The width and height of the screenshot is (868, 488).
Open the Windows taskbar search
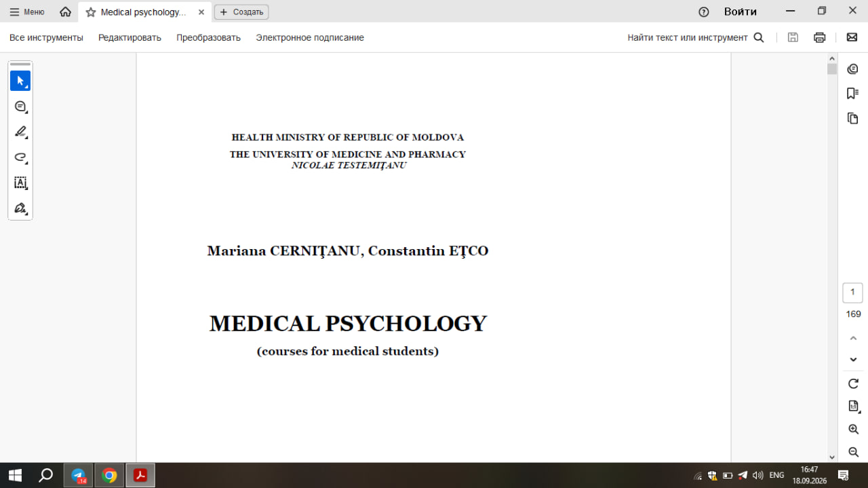coord(45,475)
